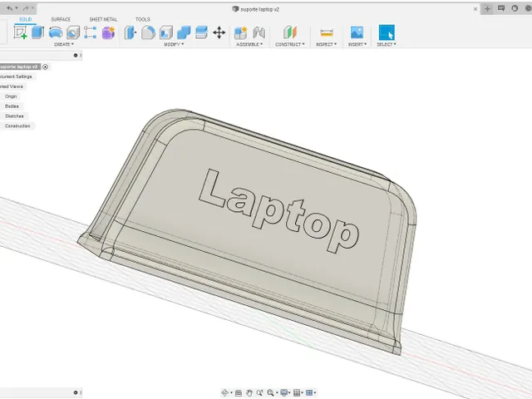Select the Offset Face tool

click(201, 32)
